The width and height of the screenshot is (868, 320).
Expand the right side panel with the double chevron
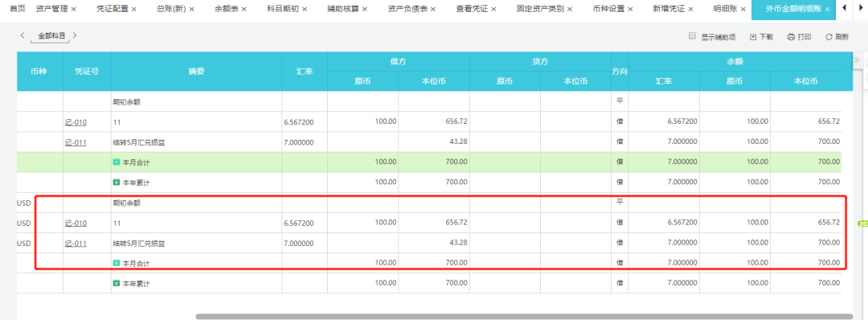point(856,59)
